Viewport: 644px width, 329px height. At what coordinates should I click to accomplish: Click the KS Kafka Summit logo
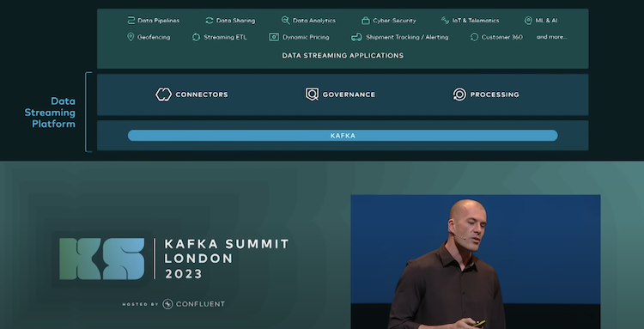coord(102,259)
